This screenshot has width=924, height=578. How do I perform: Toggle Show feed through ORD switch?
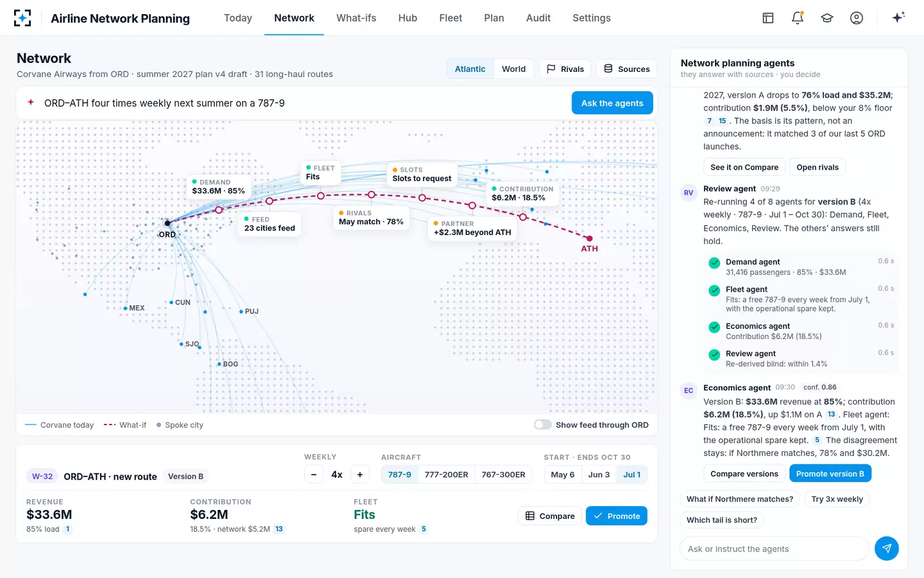coord(543,425)
